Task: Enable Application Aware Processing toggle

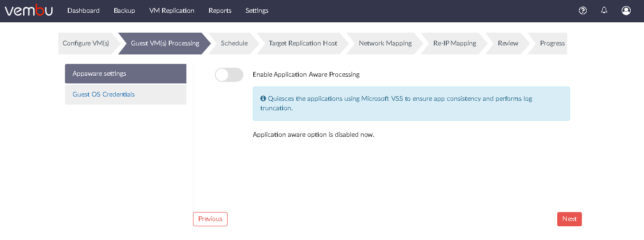Action: (x=229, y=75)
